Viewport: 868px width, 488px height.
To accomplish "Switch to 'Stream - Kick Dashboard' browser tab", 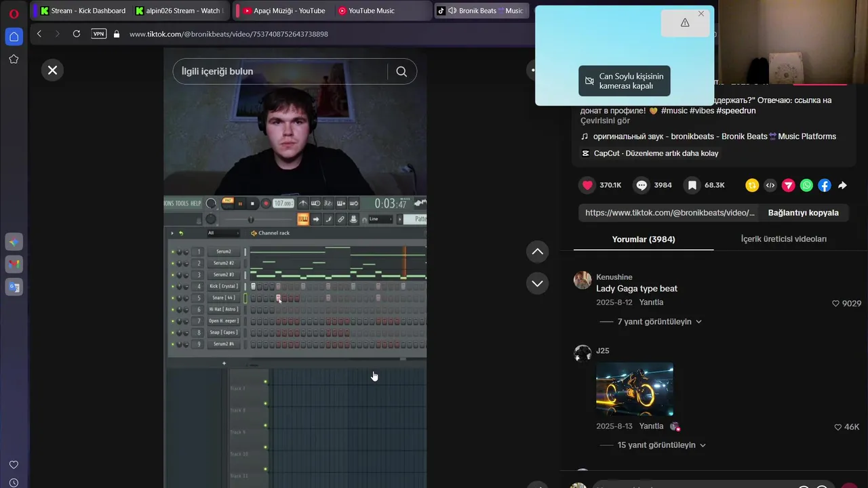I will tap(83, 11).
